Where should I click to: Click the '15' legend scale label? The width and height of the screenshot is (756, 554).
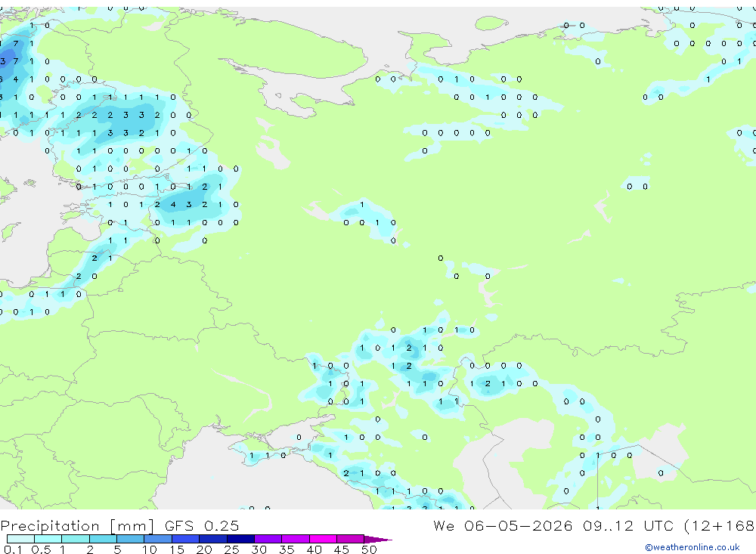coord(177,549)
